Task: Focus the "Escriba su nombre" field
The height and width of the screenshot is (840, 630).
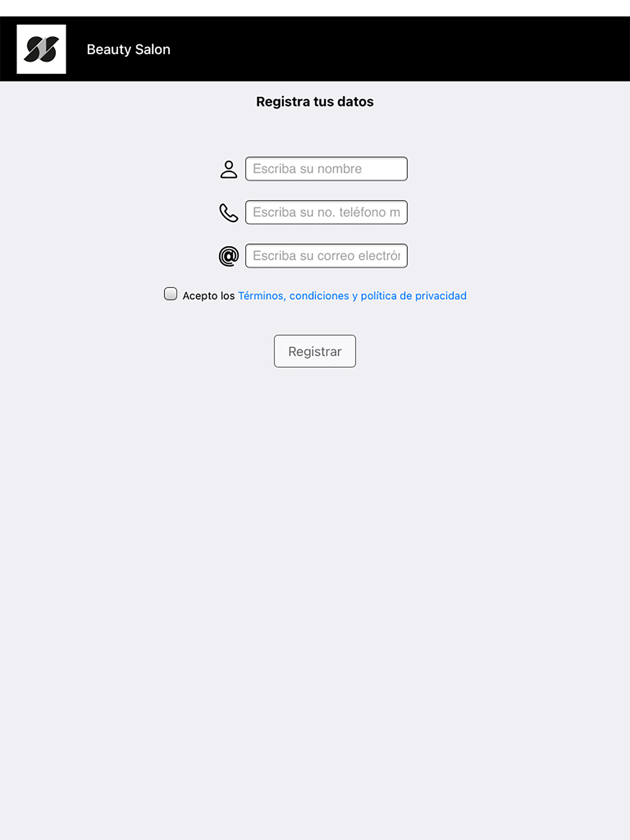Action: pos(326,168)
